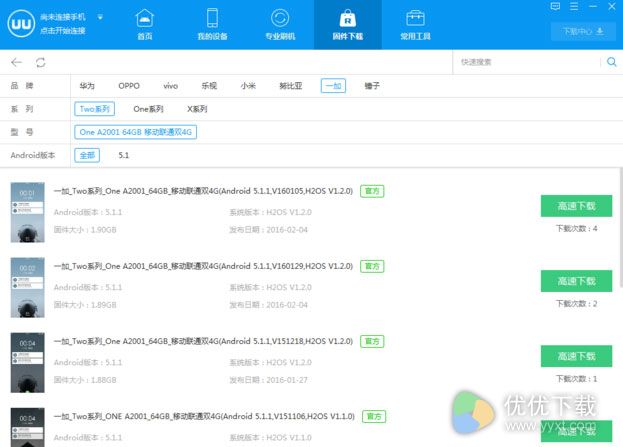Click 高速下载 for V160105 firmware
623x447 pixels.
coord(577,206)
